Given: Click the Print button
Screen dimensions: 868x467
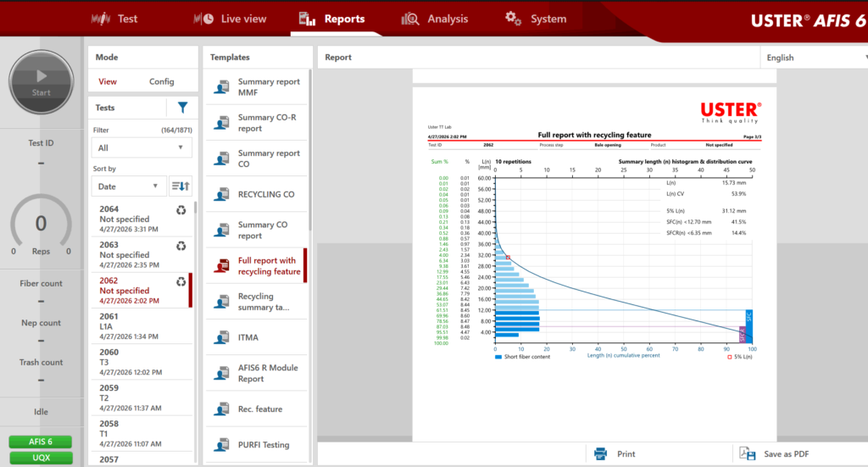Looking at the screenshot, I should point(615,453).
